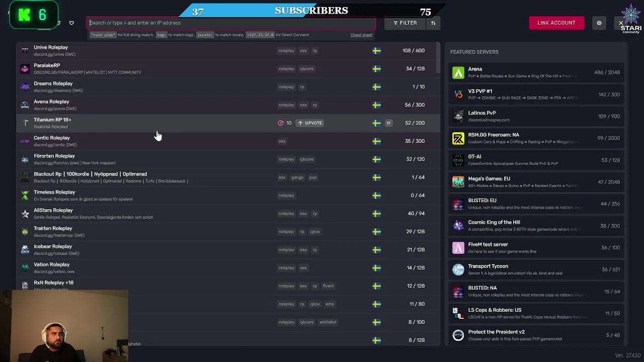Click the Dreams Roleplay server icon
The width and height of the screenshot is (644, 362).
(25, 86)
